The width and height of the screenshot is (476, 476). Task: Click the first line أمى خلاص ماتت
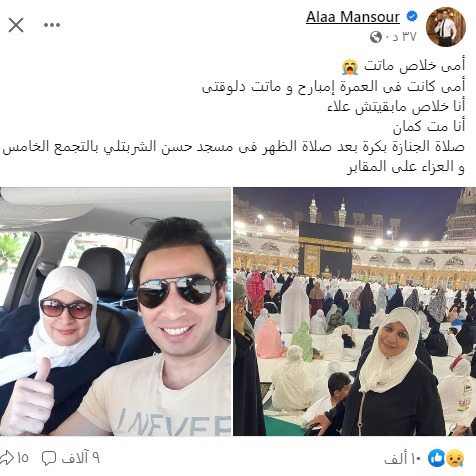[x=414, y=66]
